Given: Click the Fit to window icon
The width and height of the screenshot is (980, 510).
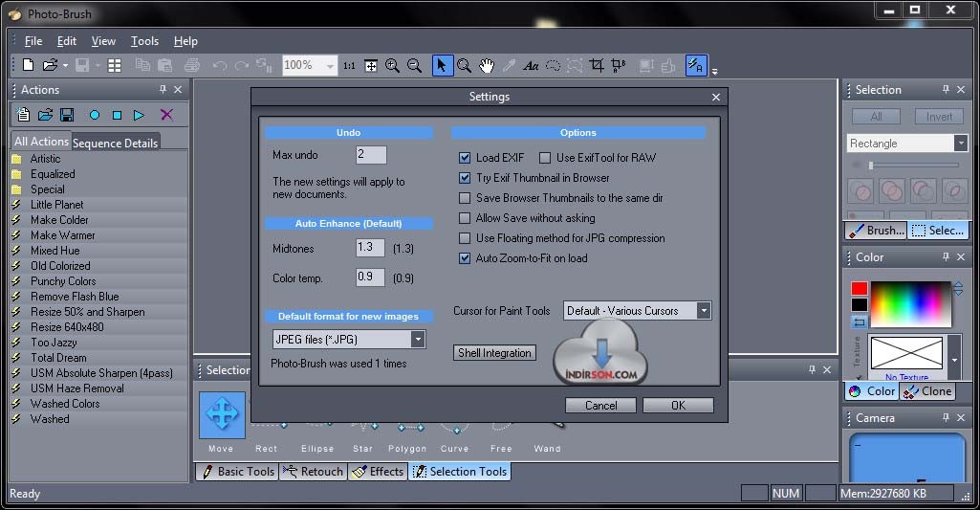Looking at the screenshot, I should pos(371,66).
